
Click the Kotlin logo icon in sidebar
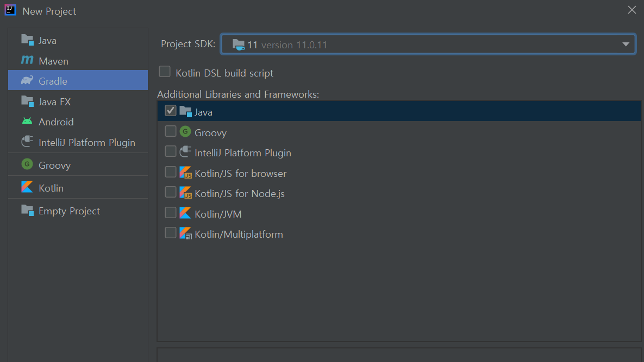(27, 187)
